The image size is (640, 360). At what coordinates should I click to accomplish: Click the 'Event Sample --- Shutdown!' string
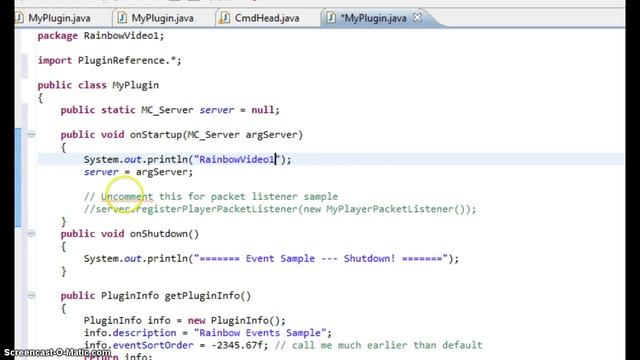click(320, 258)
